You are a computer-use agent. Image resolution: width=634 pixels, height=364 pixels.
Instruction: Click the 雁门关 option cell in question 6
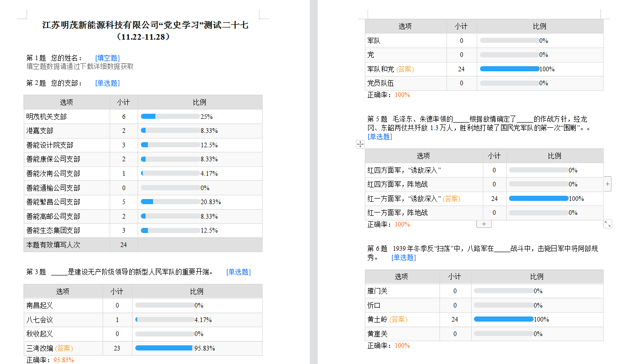[402, 291]
